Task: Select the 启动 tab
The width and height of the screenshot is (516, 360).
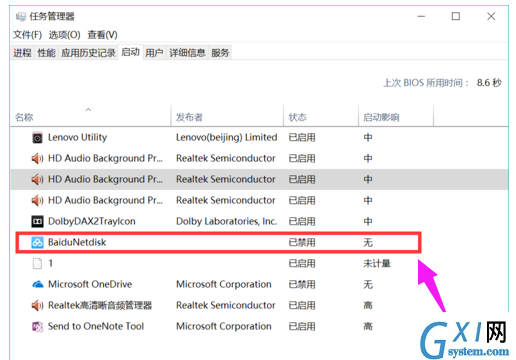Action: pos(130,52)
